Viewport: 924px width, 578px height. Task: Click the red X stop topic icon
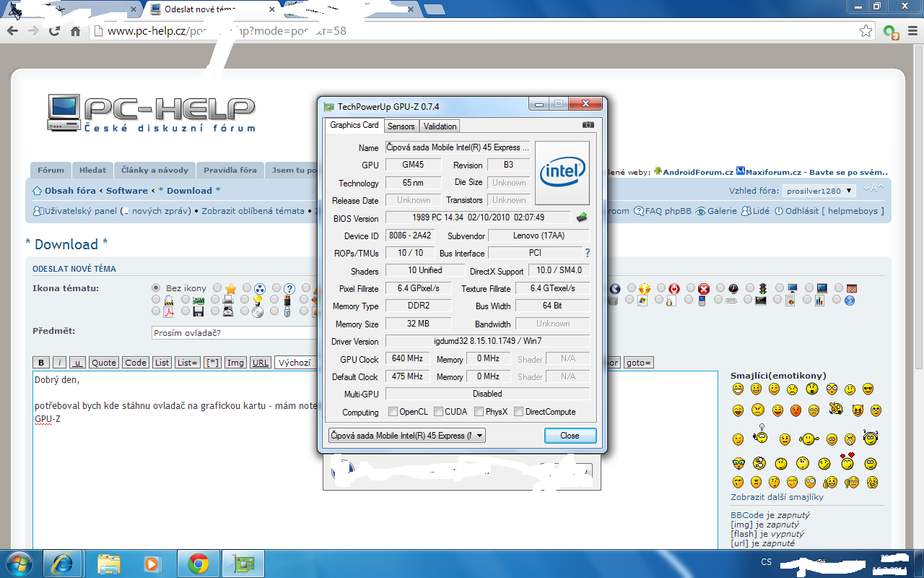[704, 288]
